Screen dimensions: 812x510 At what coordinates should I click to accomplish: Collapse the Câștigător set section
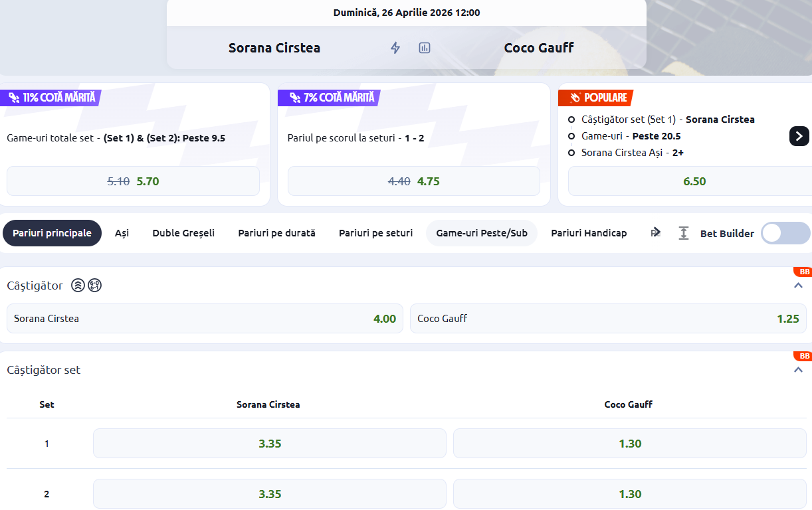798,370
